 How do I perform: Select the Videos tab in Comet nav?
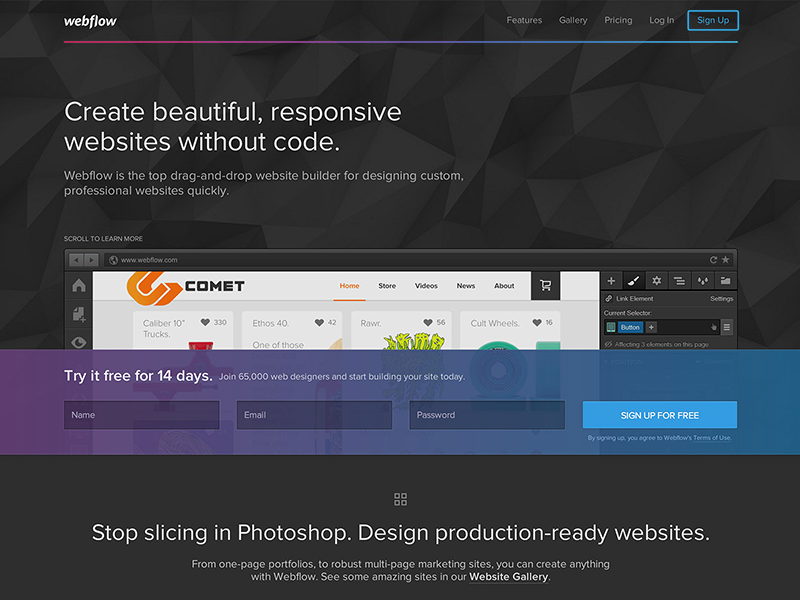point(426,286)
